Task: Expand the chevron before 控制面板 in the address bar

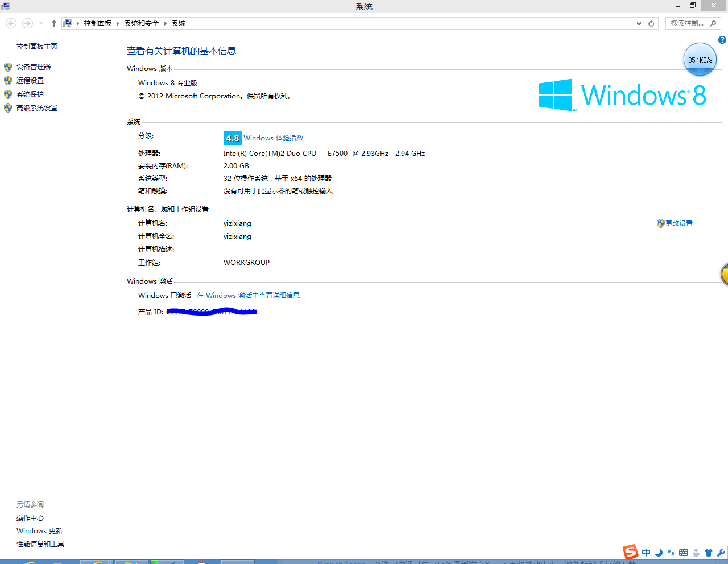Action: click(78, 23)
